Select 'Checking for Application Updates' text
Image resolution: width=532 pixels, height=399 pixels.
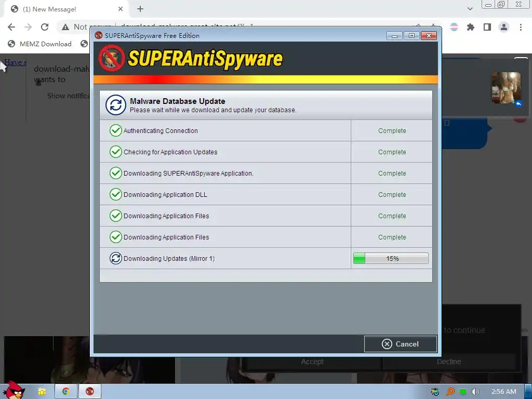click(170, 152)
